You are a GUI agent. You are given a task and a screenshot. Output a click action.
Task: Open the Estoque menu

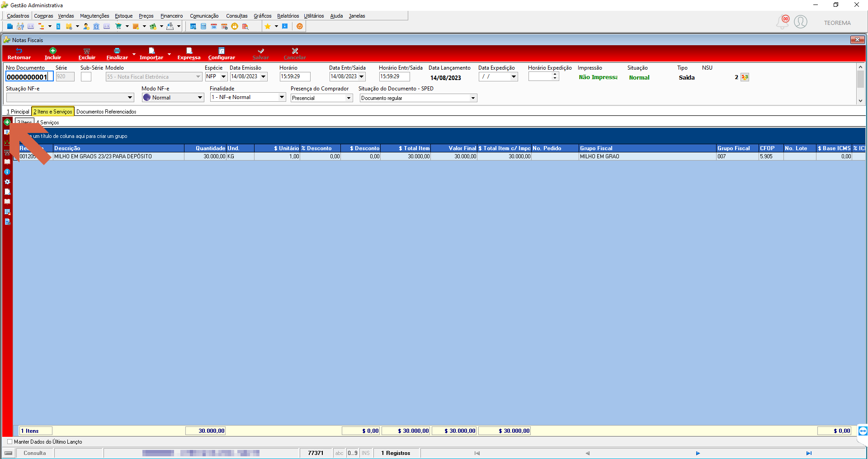[x=123, y=16]
